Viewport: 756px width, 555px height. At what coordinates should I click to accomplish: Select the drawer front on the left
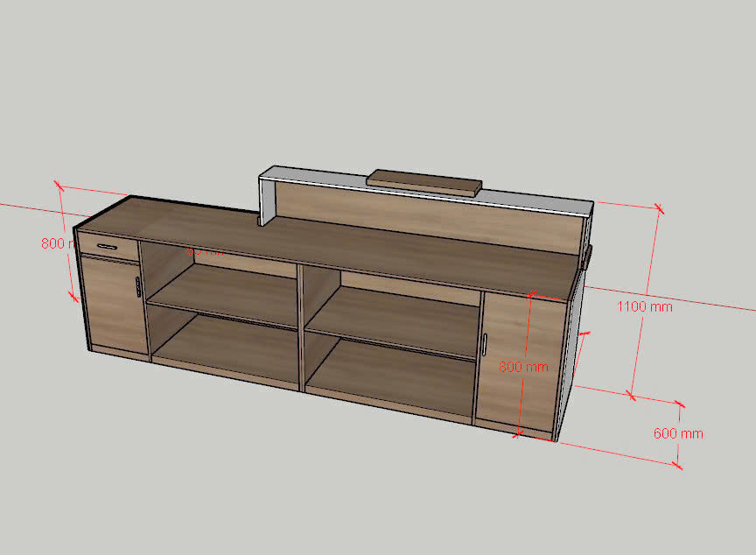click(108, 247)
